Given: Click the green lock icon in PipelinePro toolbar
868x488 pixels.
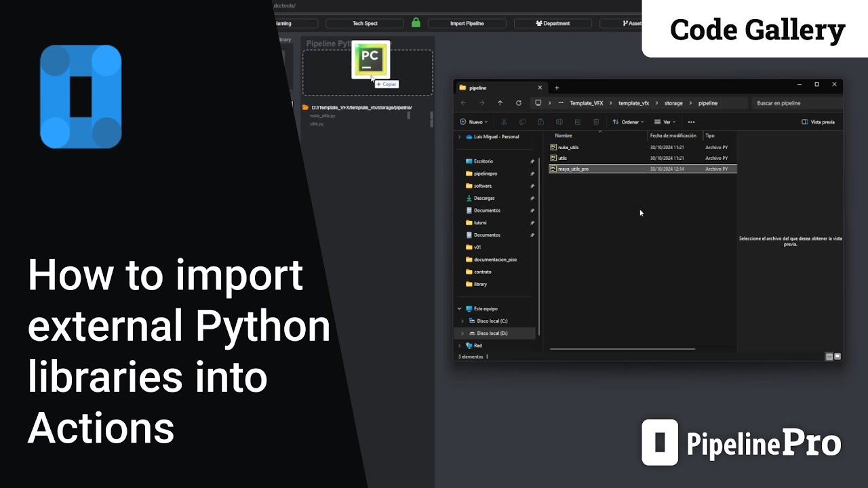Looking at the screenshot, I should tap(416, 22).
